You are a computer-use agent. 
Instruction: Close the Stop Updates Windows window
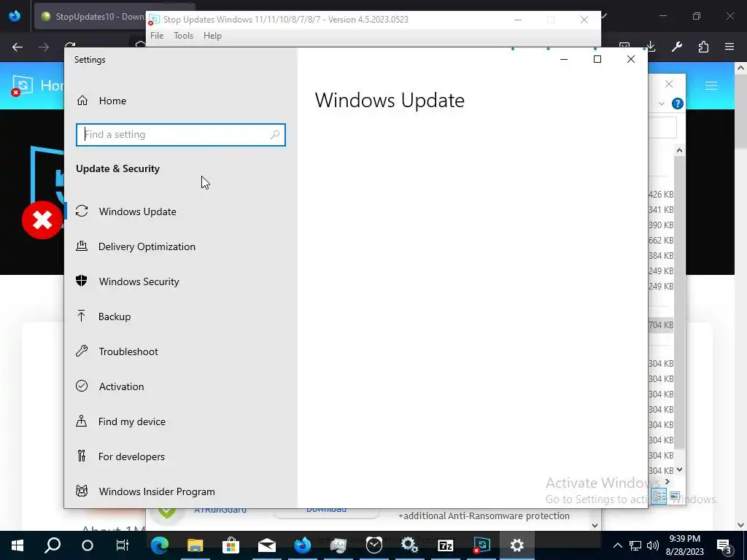(x=584, y=20)
